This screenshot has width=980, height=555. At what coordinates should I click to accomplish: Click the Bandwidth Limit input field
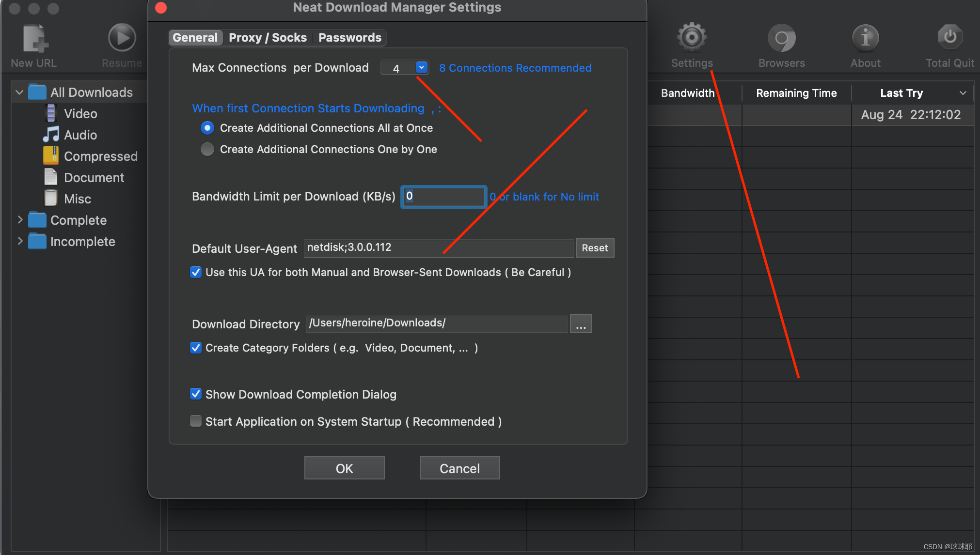point(443,197)
